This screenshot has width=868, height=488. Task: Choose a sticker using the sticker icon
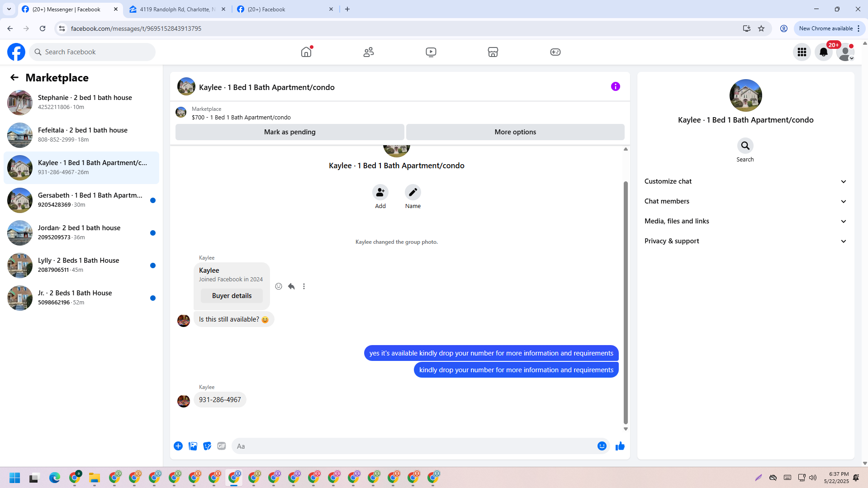207,446
